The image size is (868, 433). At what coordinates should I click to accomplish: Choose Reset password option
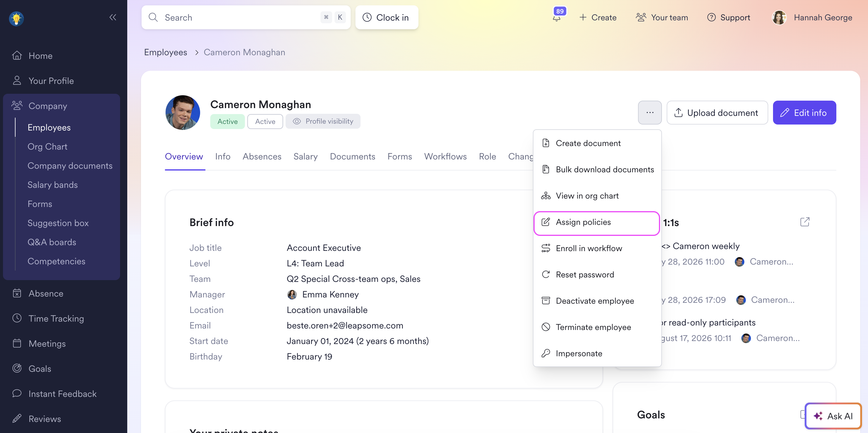point(597,274)
